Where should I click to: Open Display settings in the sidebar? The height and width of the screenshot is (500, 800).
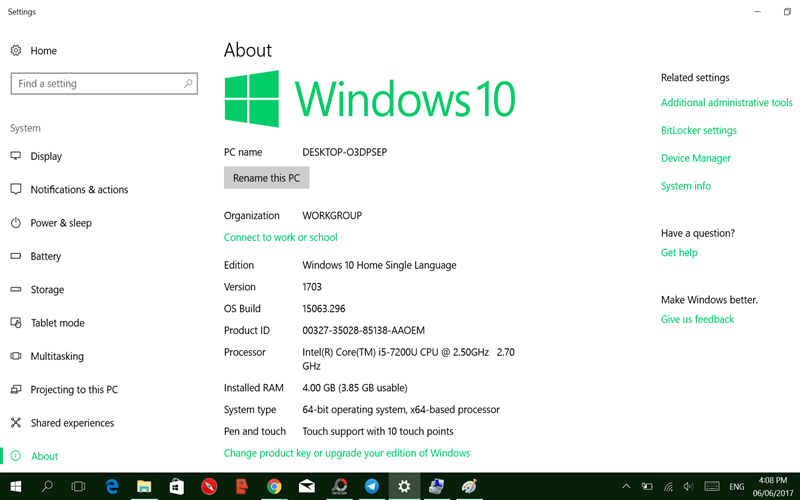tap(46, 156)
